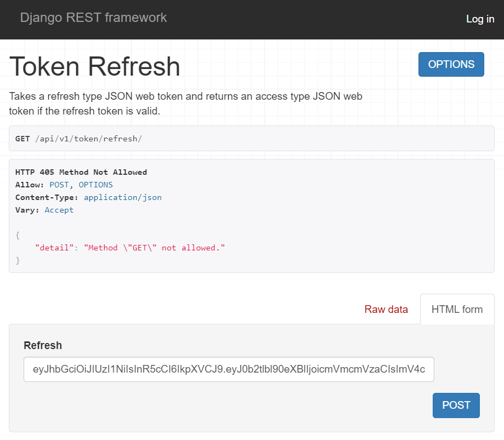Click the Method GET not allowed message

154,248
